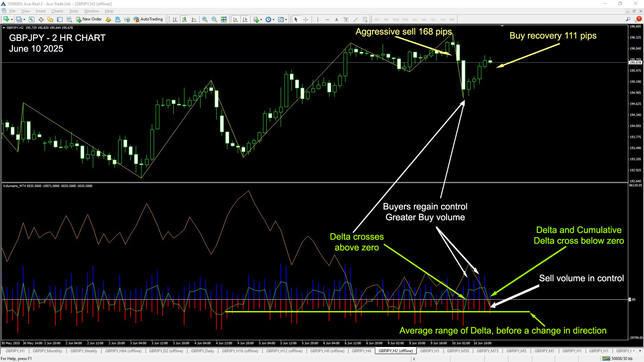Expand the indicators list dropdown arrow
The width and height of the screenshot is (644, 362).
click(261, 19)
